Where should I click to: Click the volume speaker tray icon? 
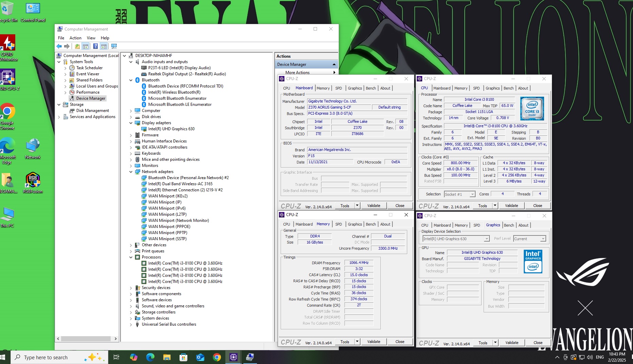[590, 357]
